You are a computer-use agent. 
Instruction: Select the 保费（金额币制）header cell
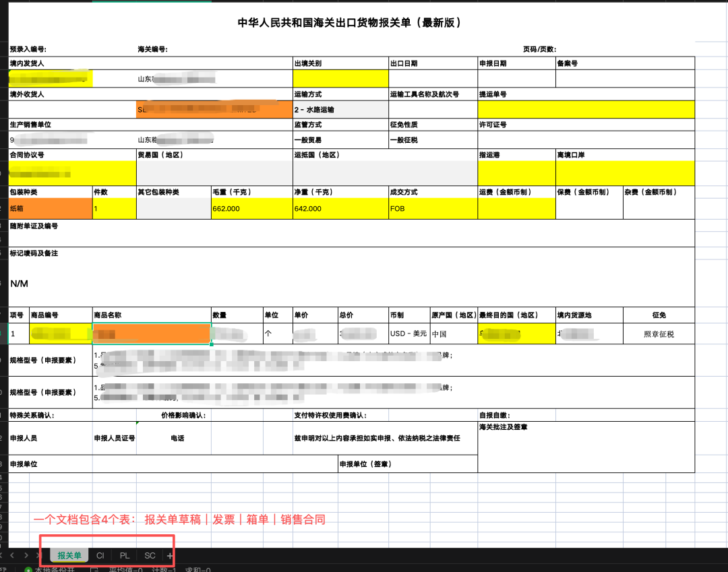pyautogui.click(x=589, y=192)
